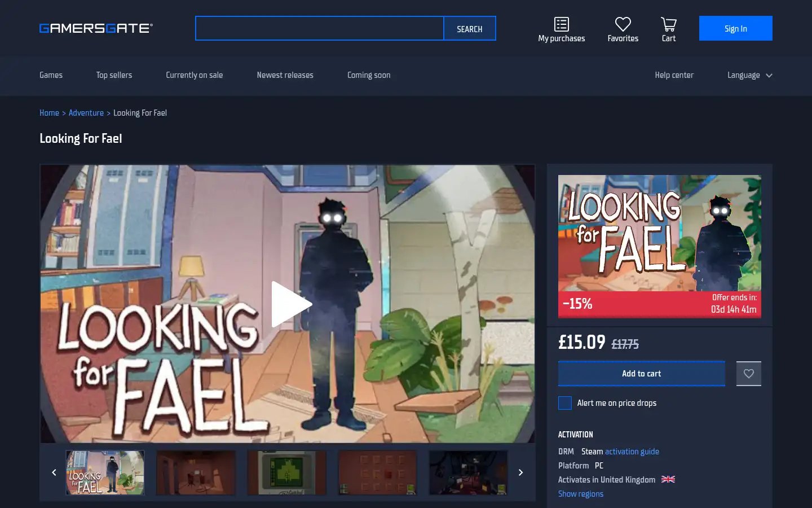Play the Looking For Fael trailer

click(x=292, y=304)
